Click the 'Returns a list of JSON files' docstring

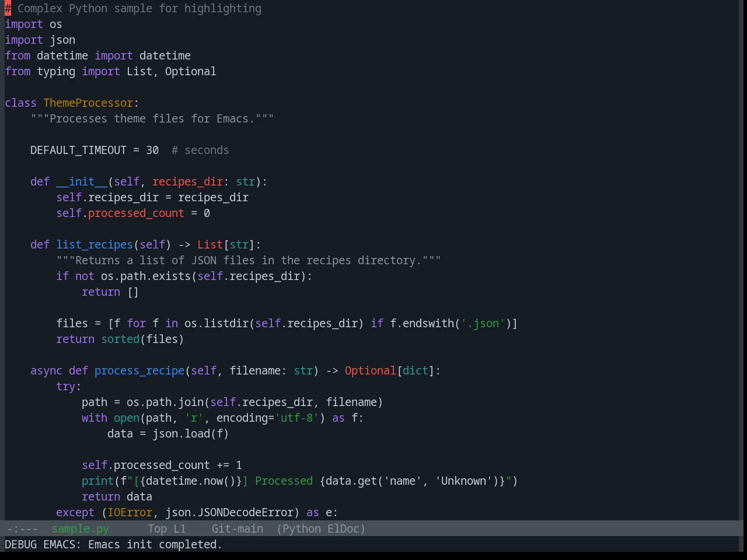coord(249,260)
